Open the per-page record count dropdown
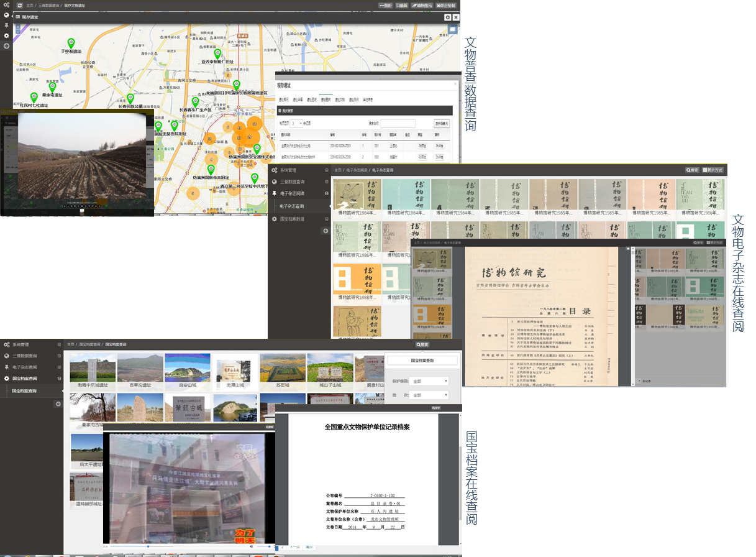This screenshot has width=756, height=557. [296, 124]
